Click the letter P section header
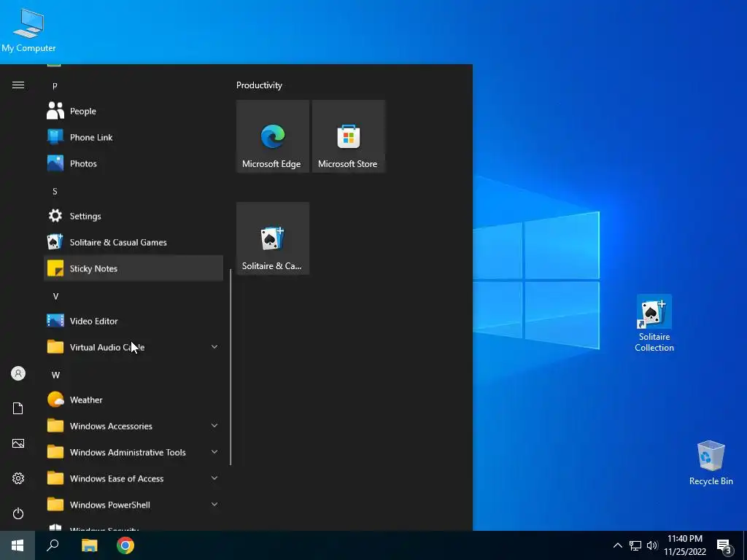The width and height of the screenshot is (747, 560). [x=55, y=86]
